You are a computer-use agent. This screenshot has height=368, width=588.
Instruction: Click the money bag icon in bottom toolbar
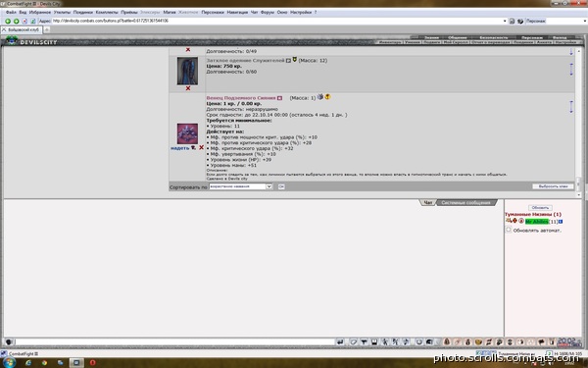467,342
